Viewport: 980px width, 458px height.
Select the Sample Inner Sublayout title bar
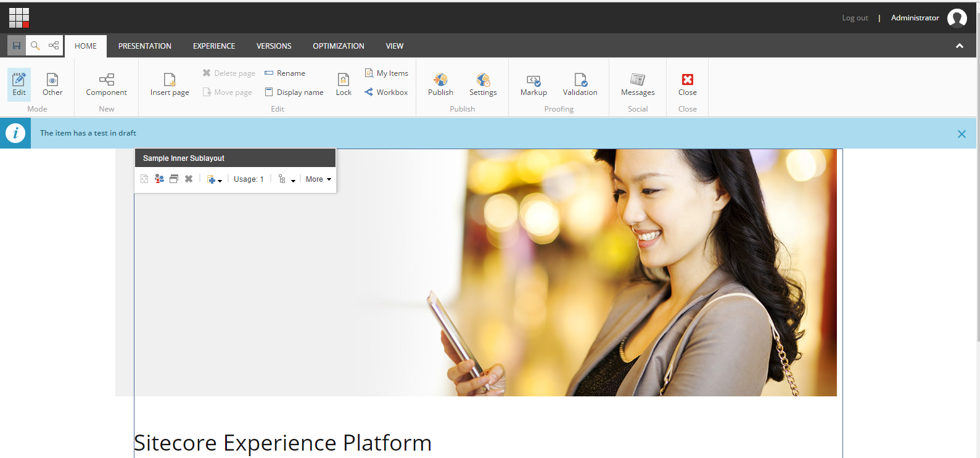235,158
